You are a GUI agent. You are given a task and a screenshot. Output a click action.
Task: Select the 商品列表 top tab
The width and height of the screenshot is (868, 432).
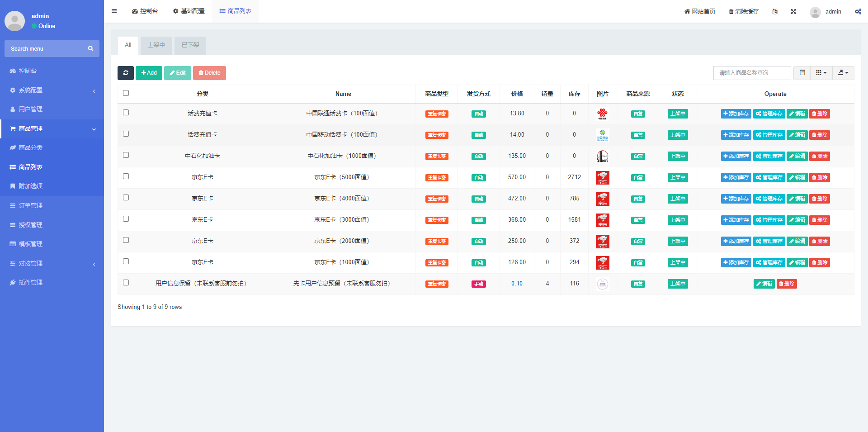point(236,11)
